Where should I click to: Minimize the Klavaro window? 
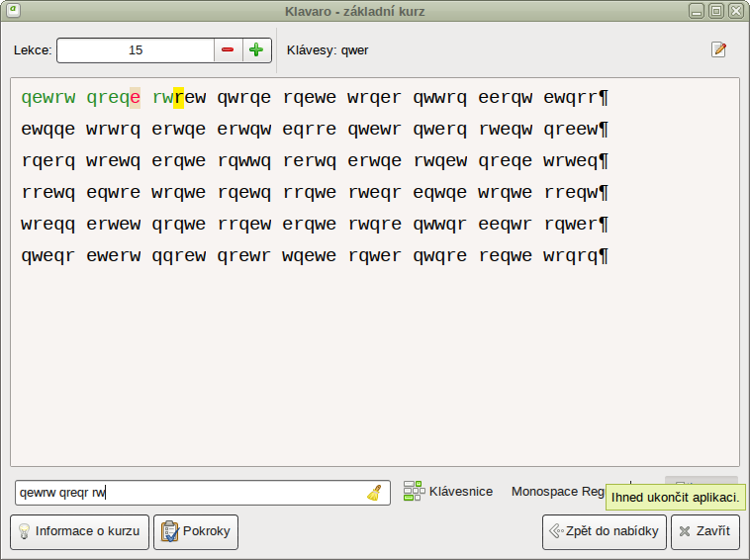[697, 11]
